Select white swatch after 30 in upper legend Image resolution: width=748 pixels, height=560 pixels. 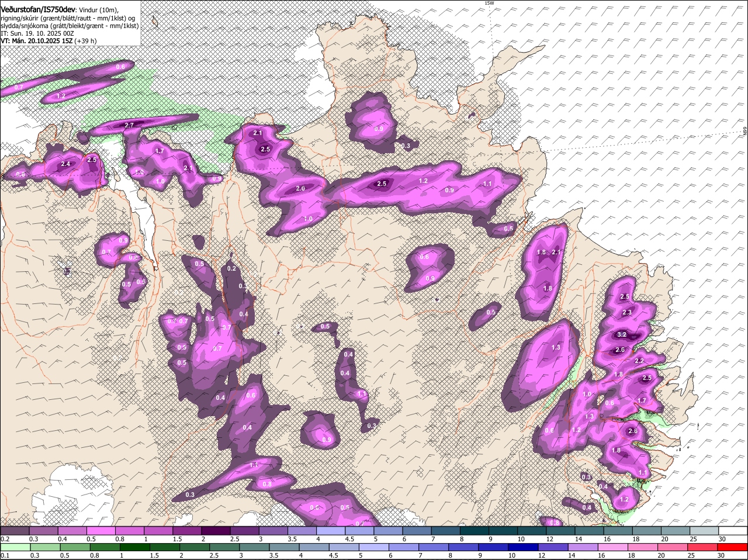coord(733,531)
